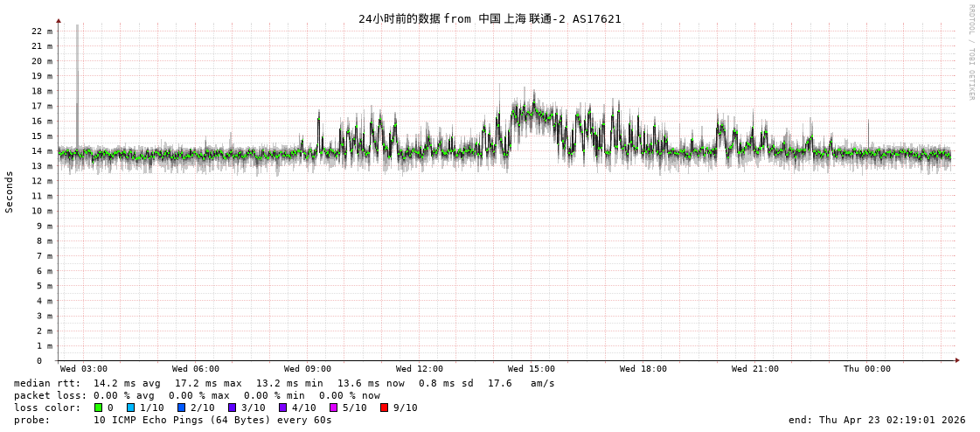Click the vertical Seconds axis label
980x432 pixels.
tap(10, 192)
